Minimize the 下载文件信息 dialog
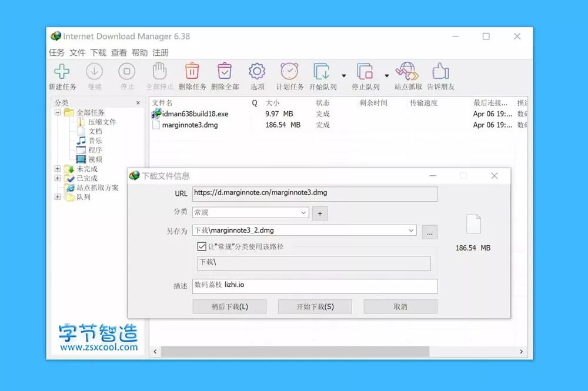Image resolution: width=588 pixels, height=391 pixels. 433,175
